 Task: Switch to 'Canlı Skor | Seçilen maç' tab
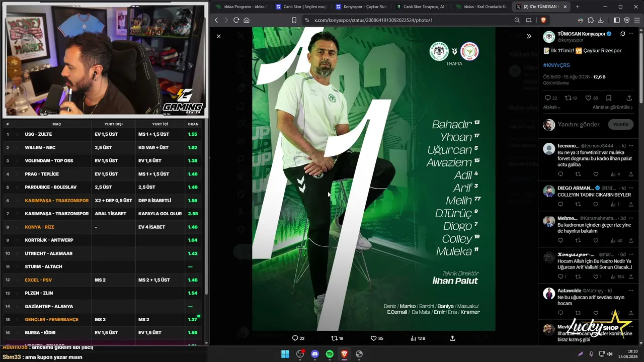click(302, 7)
